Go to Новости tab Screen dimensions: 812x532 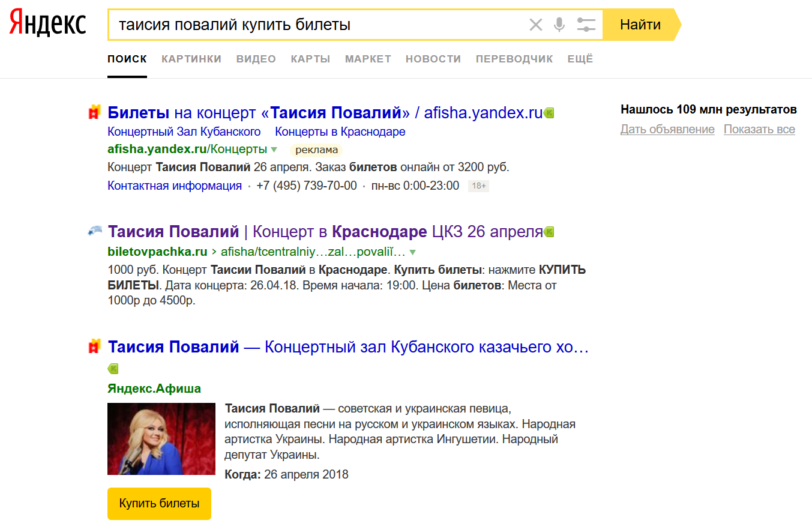coord(433,59)
